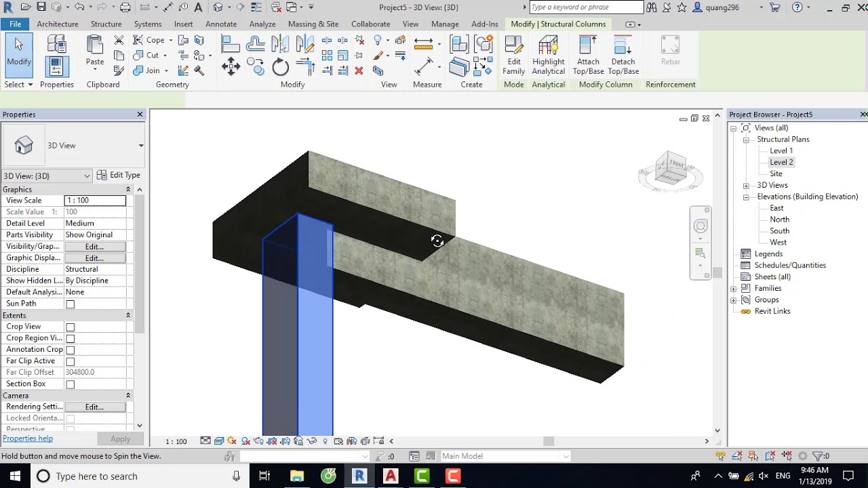
Task: Click the Edit Type button
Action: [x=119, y=176]
